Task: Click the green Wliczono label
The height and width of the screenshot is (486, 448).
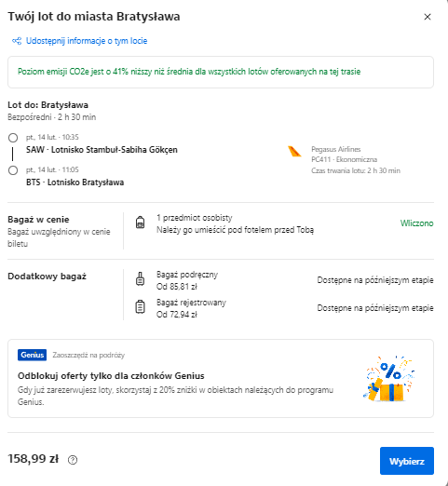Action: [416, 223]
